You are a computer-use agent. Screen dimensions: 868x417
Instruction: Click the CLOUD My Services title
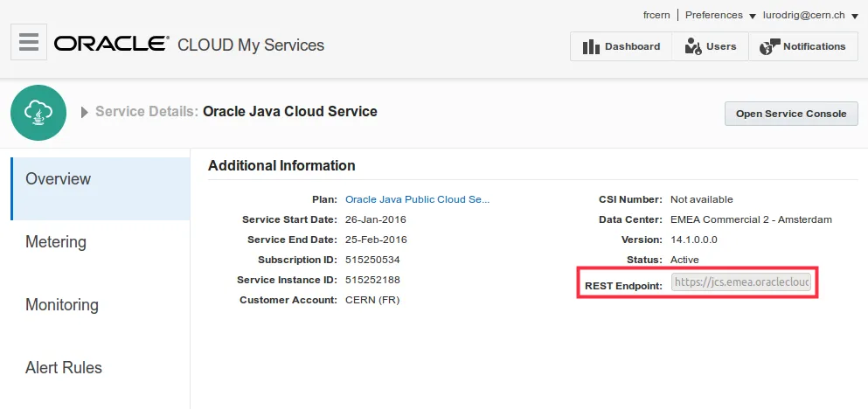[251, 45]
